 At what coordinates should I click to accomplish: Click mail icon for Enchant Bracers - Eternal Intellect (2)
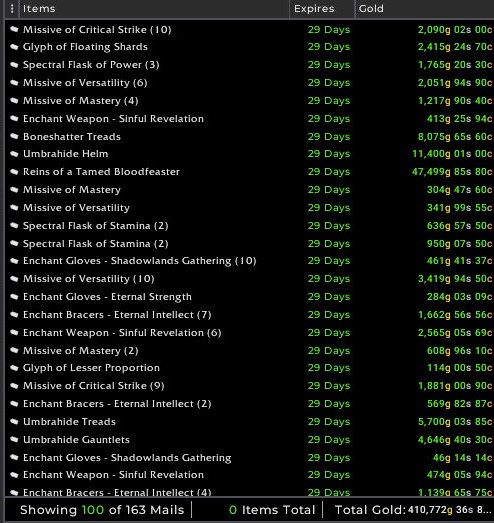(14, 404)
